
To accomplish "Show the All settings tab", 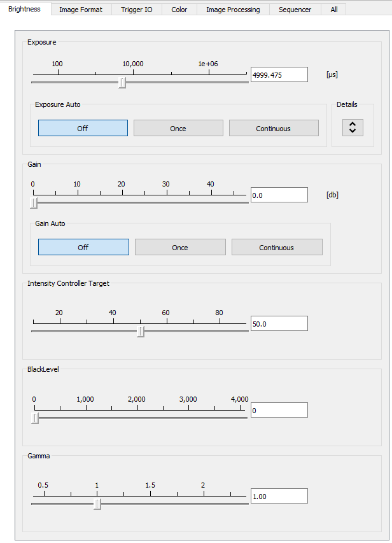I will (333, 10).
